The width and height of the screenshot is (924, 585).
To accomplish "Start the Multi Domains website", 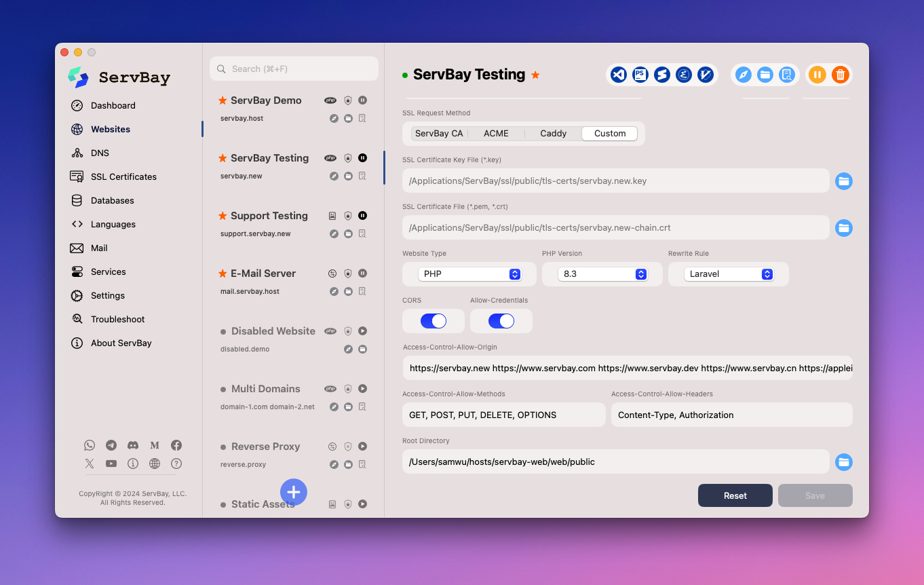I will coord(362,388).
